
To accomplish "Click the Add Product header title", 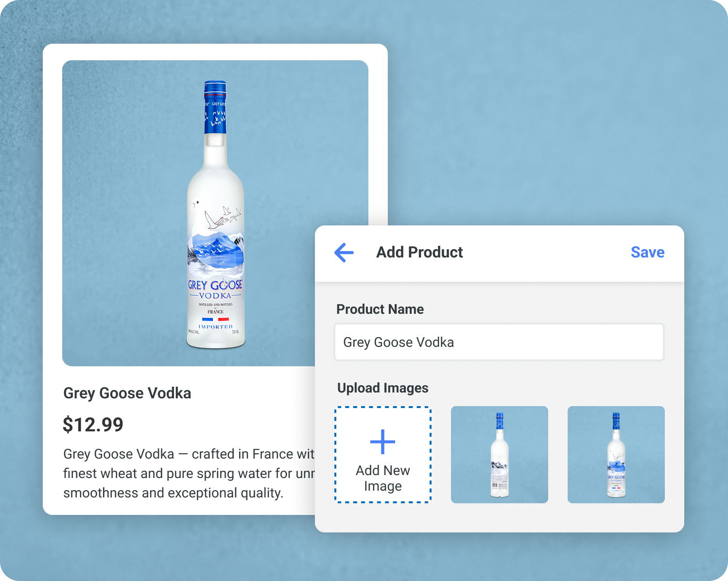I will point(420,252).
